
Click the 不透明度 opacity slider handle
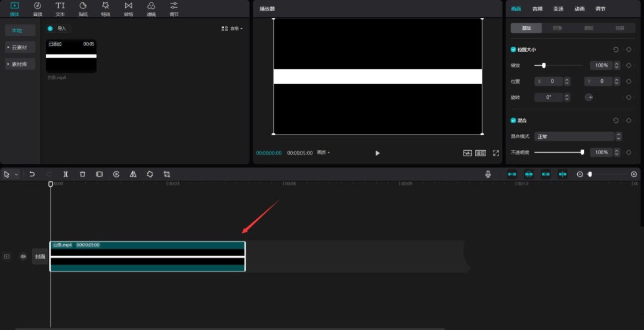[x=582, y=152]
